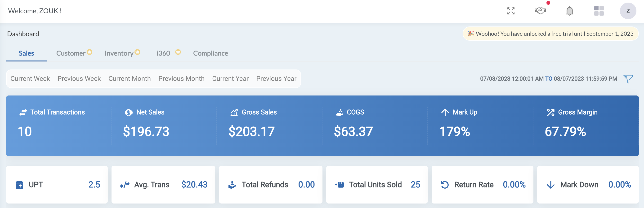Viewport: 644px width, 208px height.
Task: Choose Previous Year period
Action: (276, 79)
